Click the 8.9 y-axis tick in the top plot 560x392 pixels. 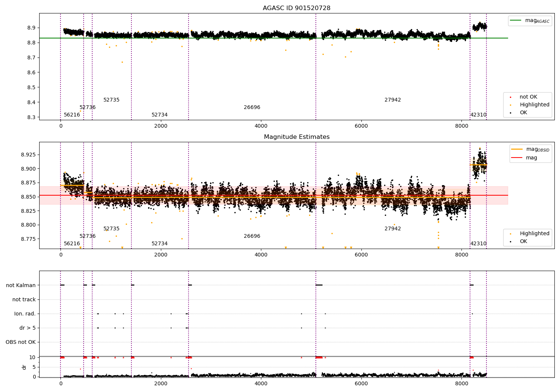point(31,28)
